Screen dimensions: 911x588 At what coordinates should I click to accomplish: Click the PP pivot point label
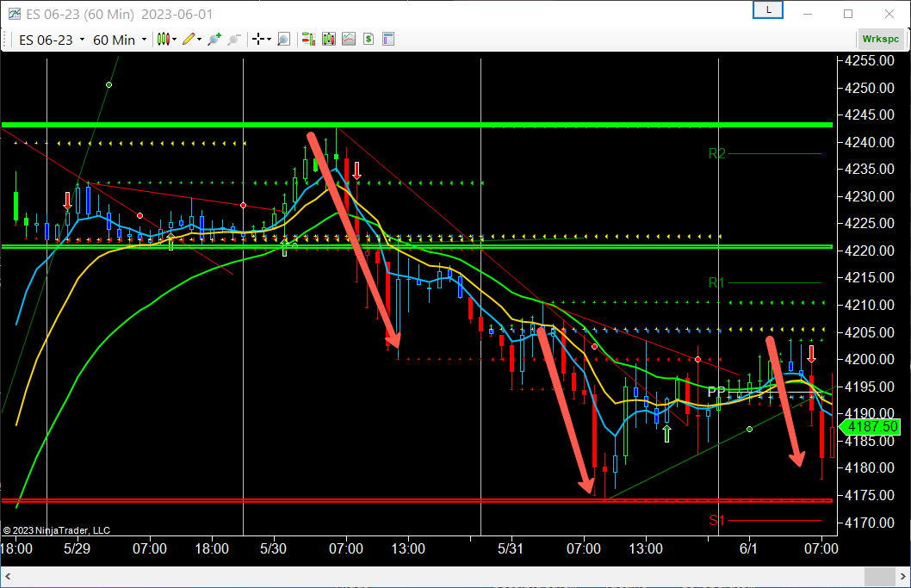(x=717, y=392)
